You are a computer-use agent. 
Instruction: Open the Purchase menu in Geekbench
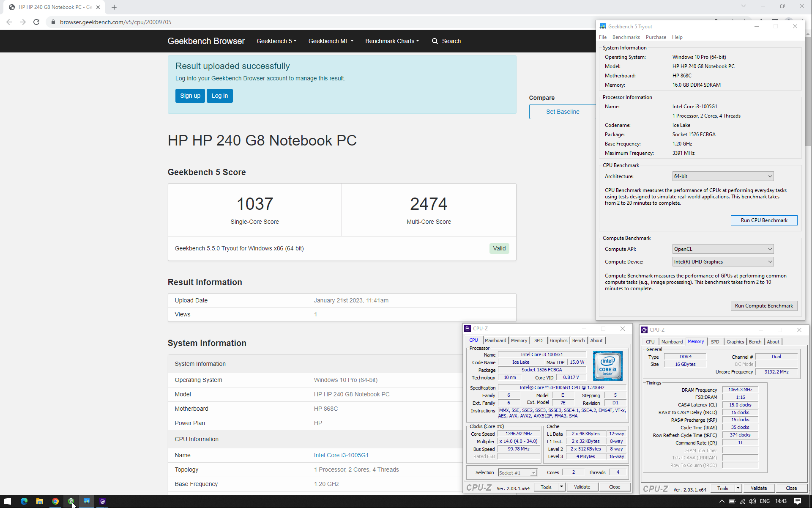click(x=656, y=37)
